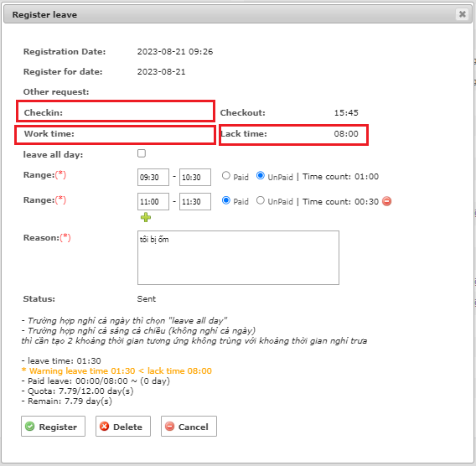Click the Cancel button
This screenshot has width=476, height=466.
pos(189,427)
